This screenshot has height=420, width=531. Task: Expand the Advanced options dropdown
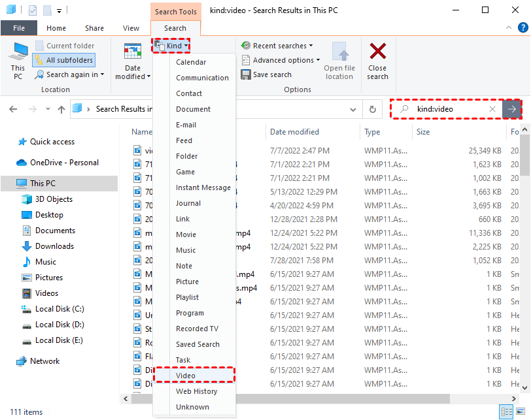click(x=280, y=59)
